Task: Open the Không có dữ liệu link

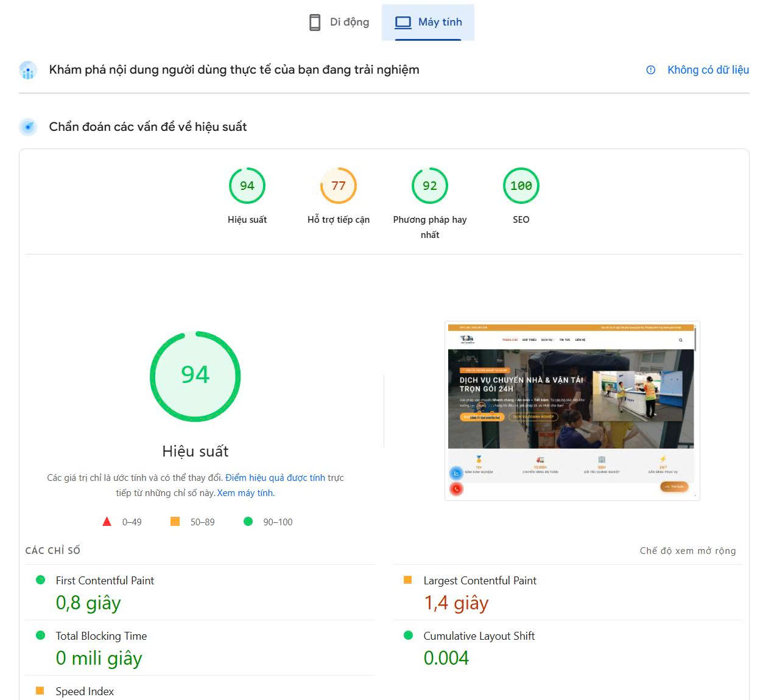Action: pos(707,70)
